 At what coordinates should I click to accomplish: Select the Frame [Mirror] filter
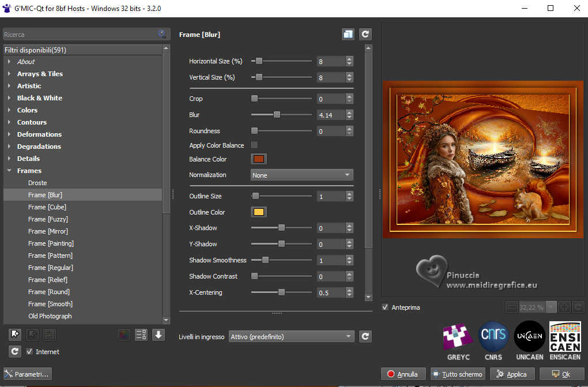pos(48,231)
